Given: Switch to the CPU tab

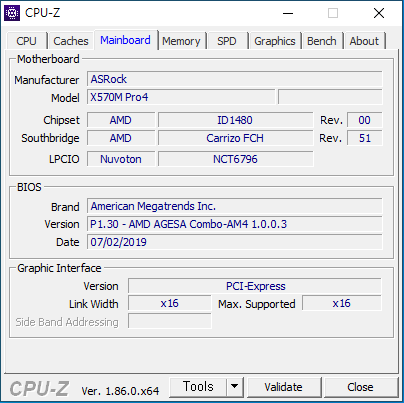Looking at the screenshot, I should click(26, 41).
